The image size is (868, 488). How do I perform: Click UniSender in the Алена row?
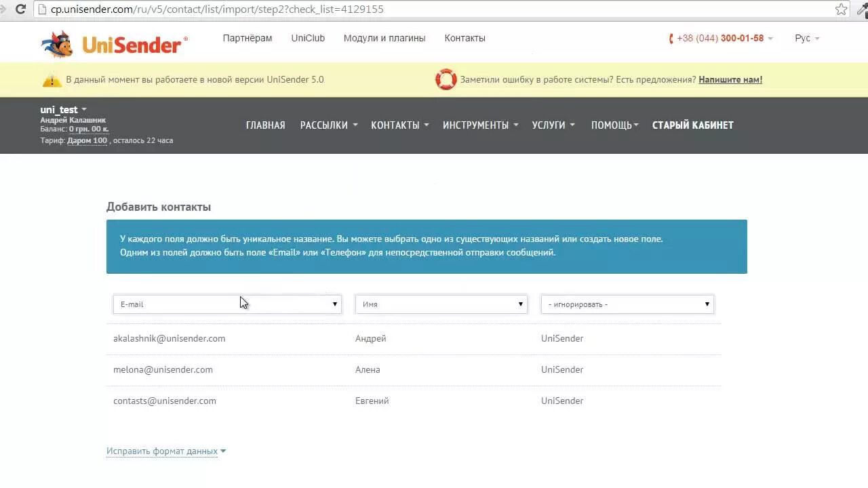click(562, 370)
